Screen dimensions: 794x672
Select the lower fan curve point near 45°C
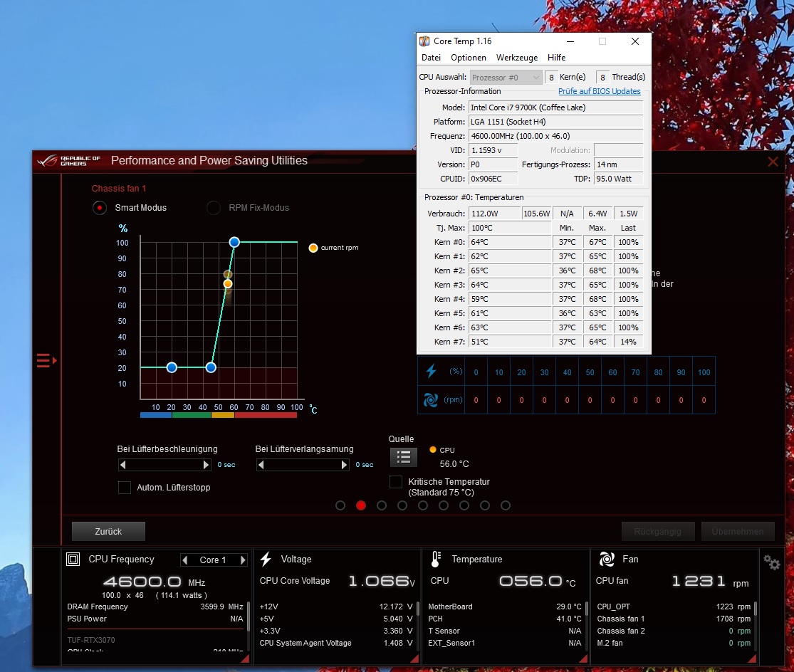211,367
